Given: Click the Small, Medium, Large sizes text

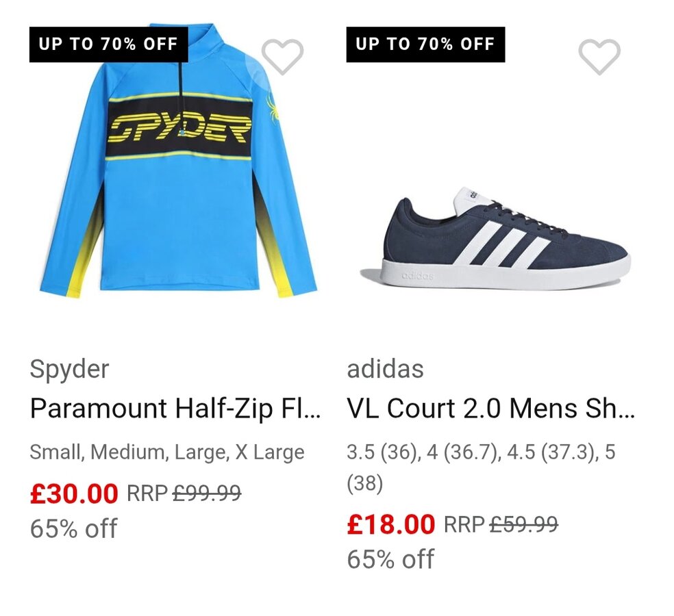Looking at the screenshot, I should click(167, 452).
